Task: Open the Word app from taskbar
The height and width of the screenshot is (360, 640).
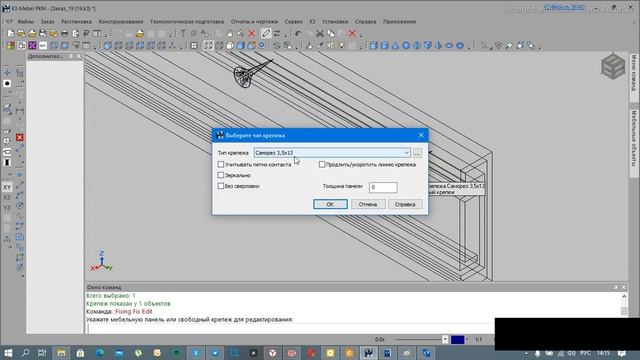Action: (387, 353)
